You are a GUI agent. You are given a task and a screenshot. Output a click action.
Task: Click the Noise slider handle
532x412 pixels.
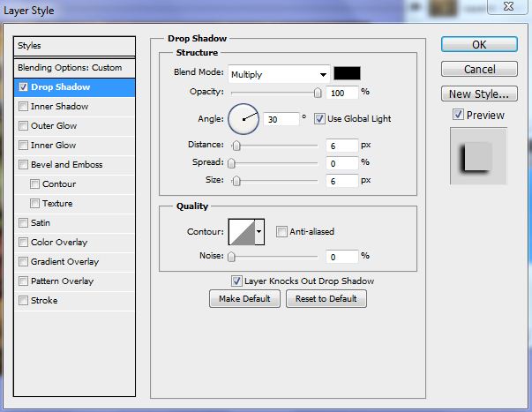tap(231, 257)
